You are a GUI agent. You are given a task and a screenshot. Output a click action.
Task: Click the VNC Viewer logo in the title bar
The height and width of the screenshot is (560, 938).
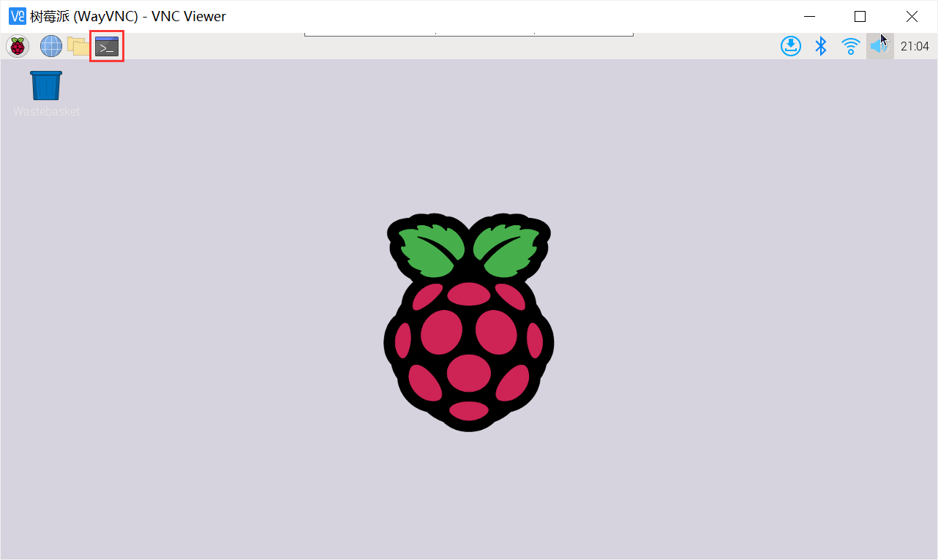coord(17,16)
